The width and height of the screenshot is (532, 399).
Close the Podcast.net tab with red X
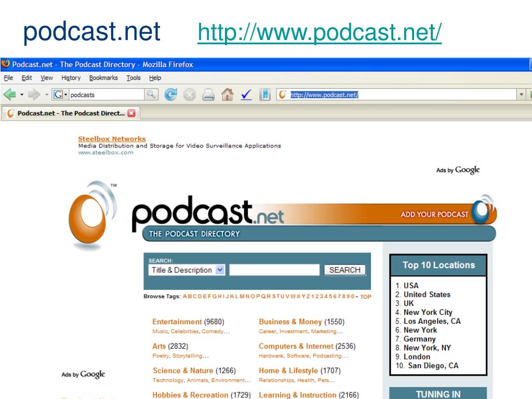[131, 113]
